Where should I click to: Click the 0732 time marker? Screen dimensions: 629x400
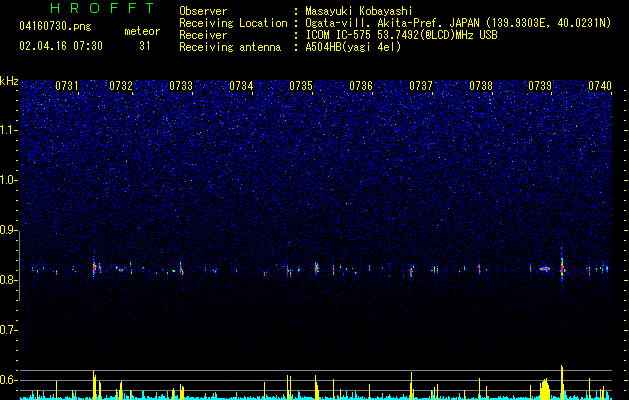tap(121, 85)
